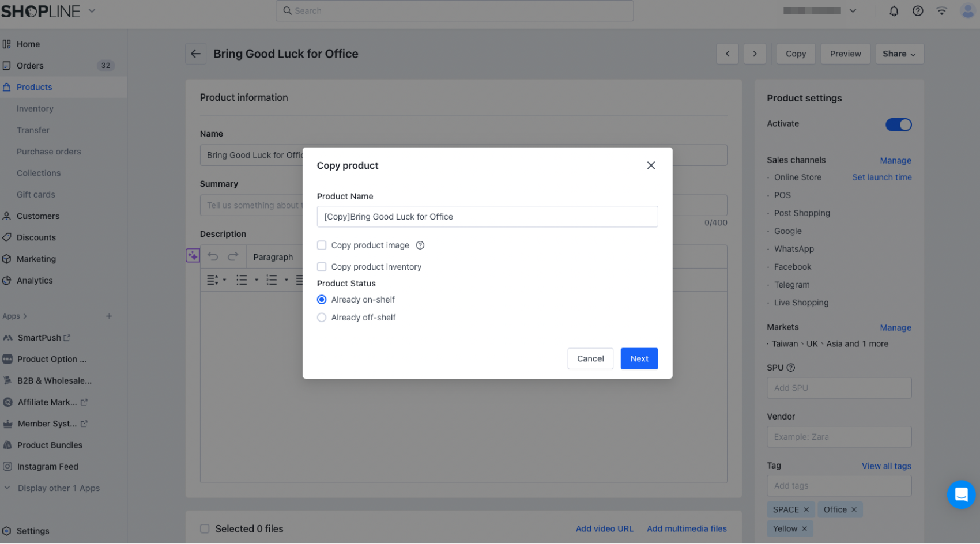
Task: Check the Copy product inventory option
Action: point(322,266)
